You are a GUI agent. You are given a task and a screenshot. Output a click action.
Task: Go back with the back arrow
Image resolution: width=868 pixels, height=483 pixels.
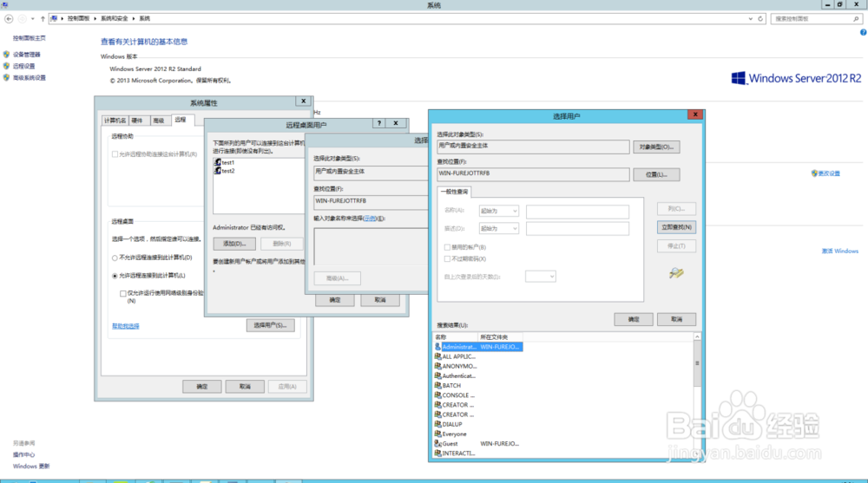click(x=9, y=19)
